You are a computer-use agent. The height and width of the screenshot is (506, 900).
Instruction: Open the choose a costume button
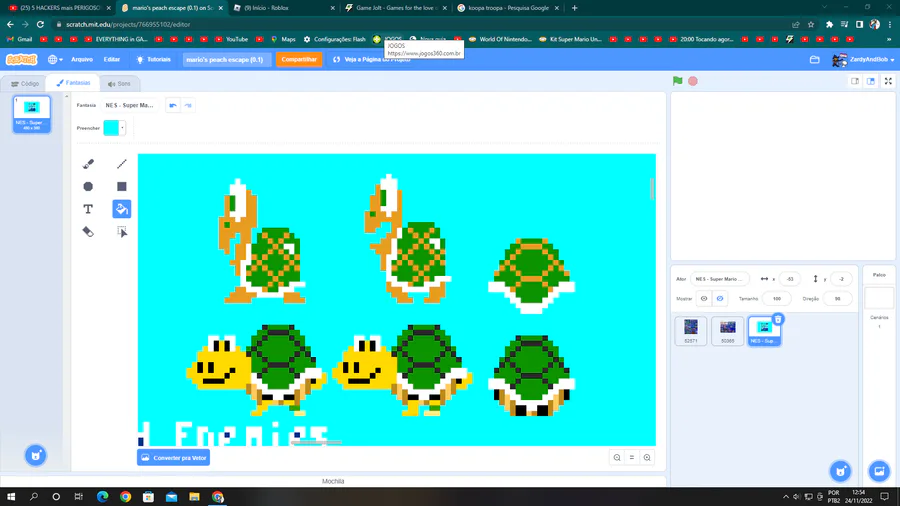tap(36, 456)
